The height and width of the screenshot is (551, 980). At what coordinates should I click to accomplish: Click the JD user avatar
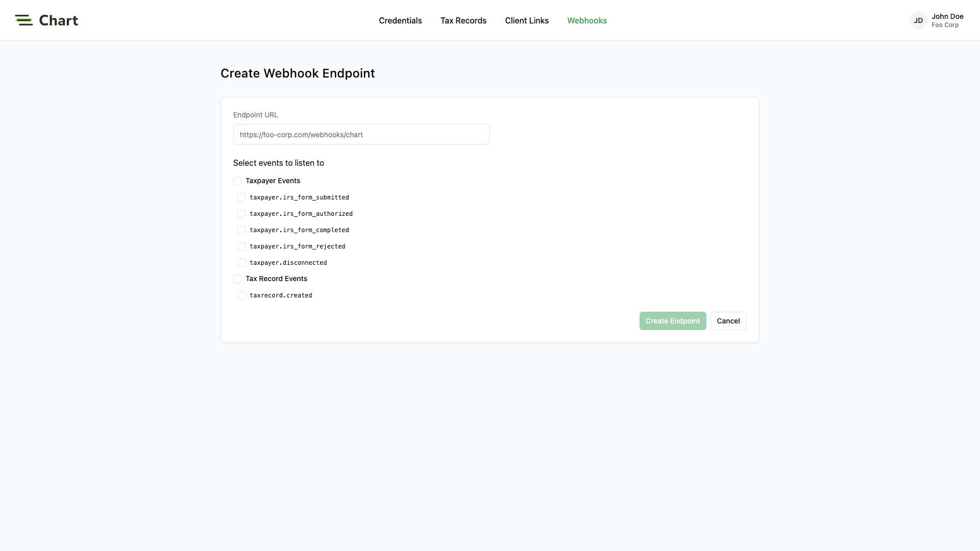point(918,20)
